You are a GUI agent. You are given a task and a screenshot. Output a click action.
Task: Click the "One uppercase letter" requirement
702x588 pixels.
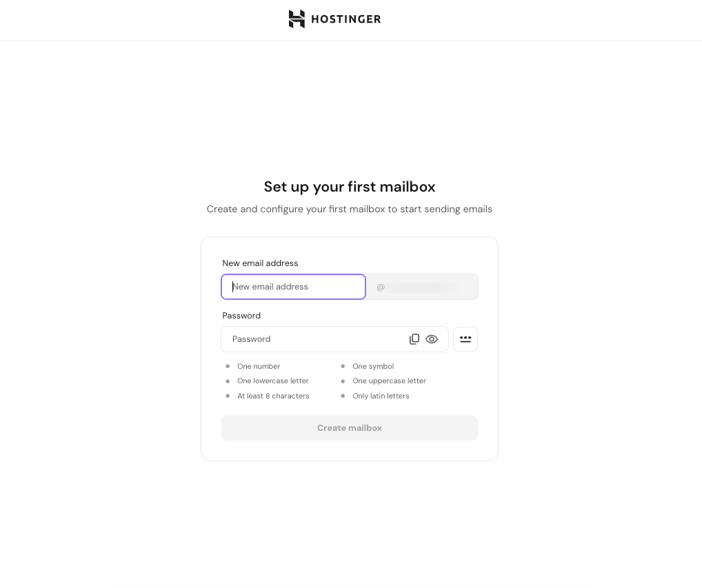tap(389, 381)
